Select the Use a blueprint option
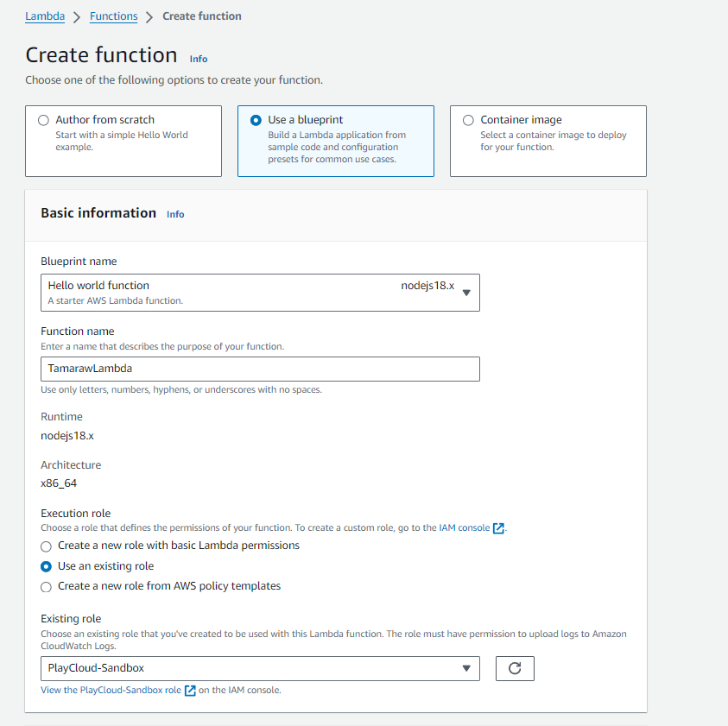Viewport: 728px width, 726px height. tap(256, 121)
